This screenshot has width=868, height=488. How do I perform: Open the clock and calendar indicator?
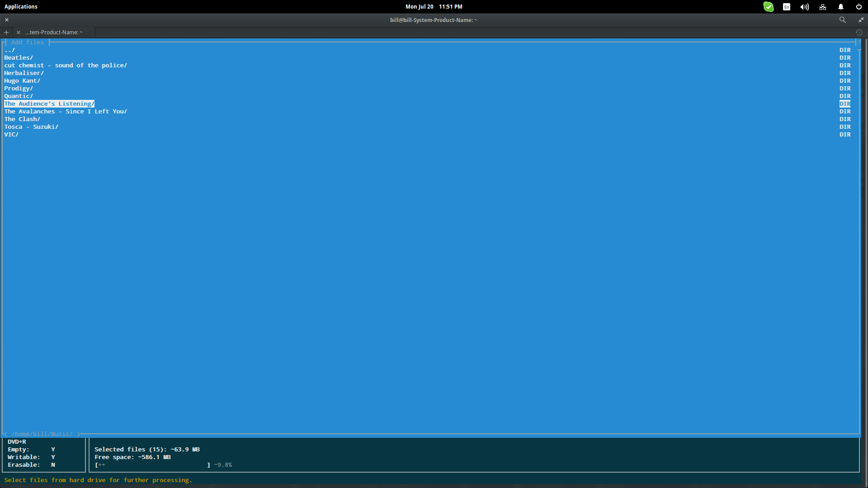coord(434,7)
